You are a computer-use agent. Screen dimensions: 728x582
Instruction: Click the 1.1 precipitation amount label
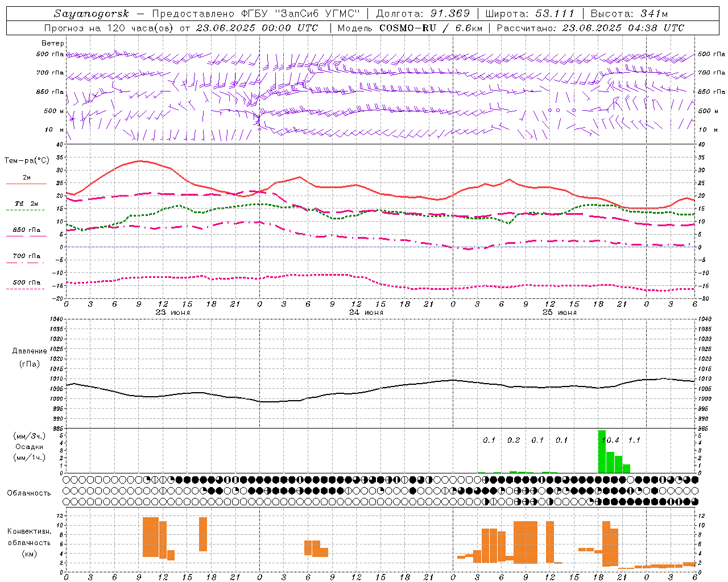point(634,440)
